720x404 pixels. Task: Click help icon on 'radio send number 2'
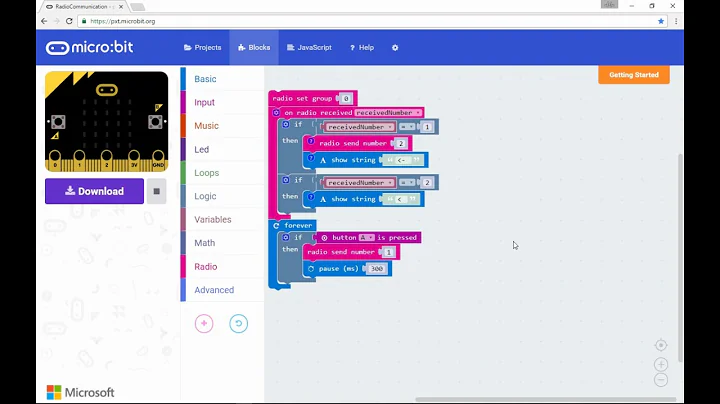[311, 141]
